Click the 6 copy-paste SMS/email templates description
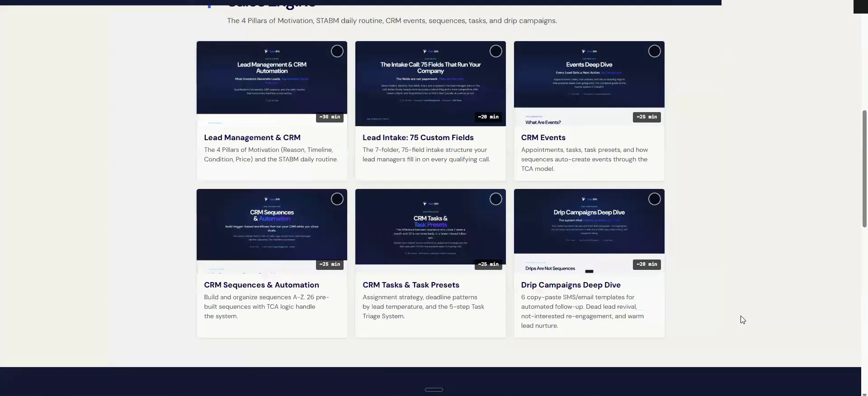The height and width of the screenshot is (396, 868). [x=582, y=311]
